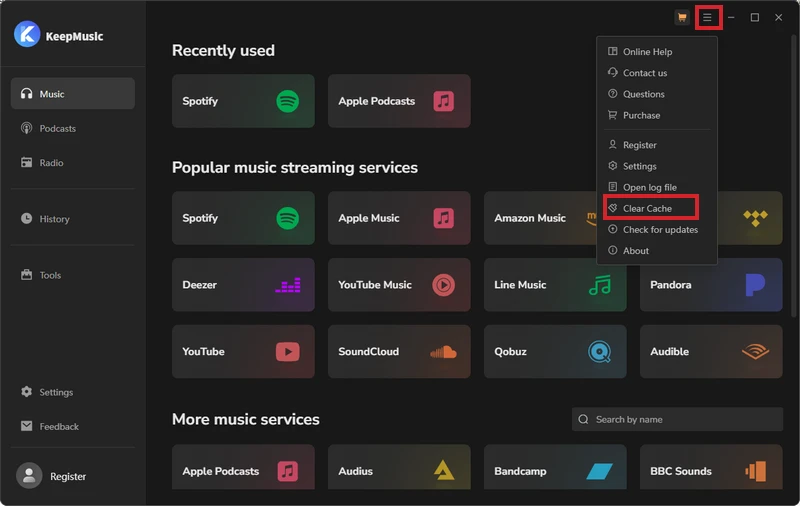This screenshot has height=506, width=800.
Task: Select Online Help from the menu
Action: (x=657, y=52)
